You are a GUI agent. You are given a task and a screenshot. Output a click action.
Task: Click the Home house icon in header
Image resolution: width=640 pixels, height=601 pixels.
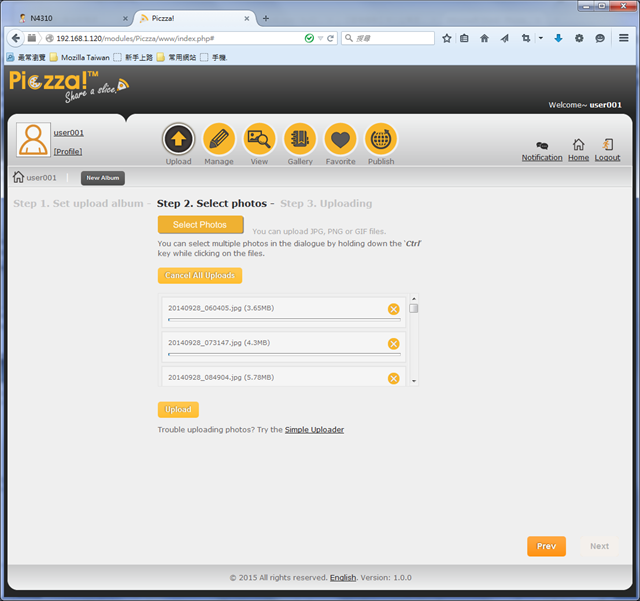click(x=578, y=144)
